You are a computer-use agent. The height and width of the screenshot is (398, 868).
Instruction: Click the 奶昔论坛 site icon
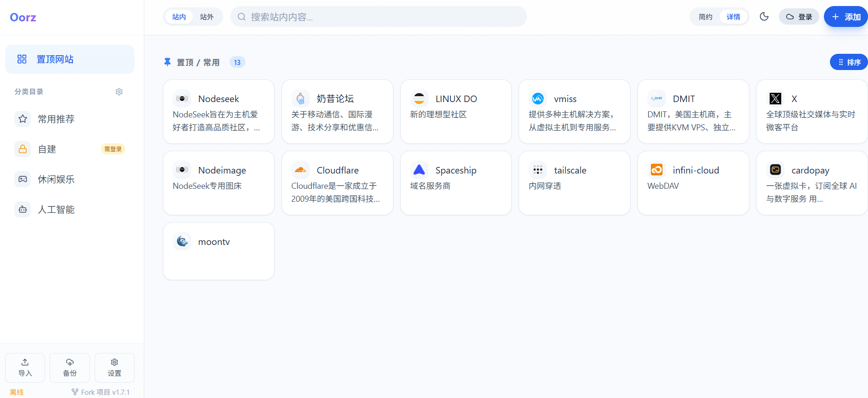(x=301, y=98)
